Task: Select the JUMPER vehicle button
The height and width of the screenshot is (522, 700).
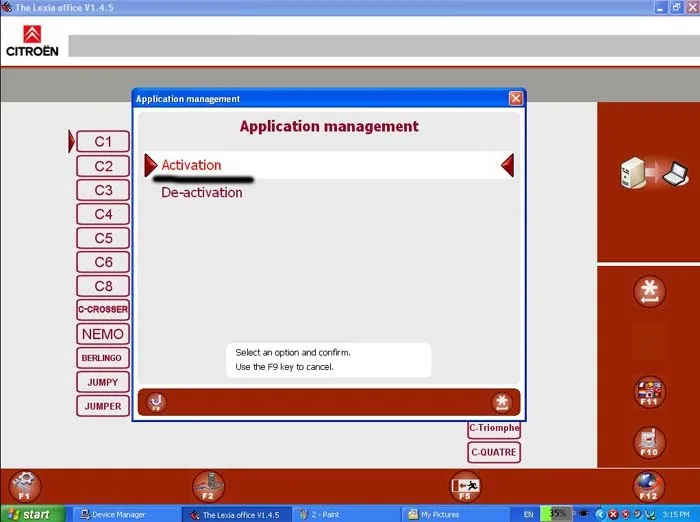Action: pos(103,406)
